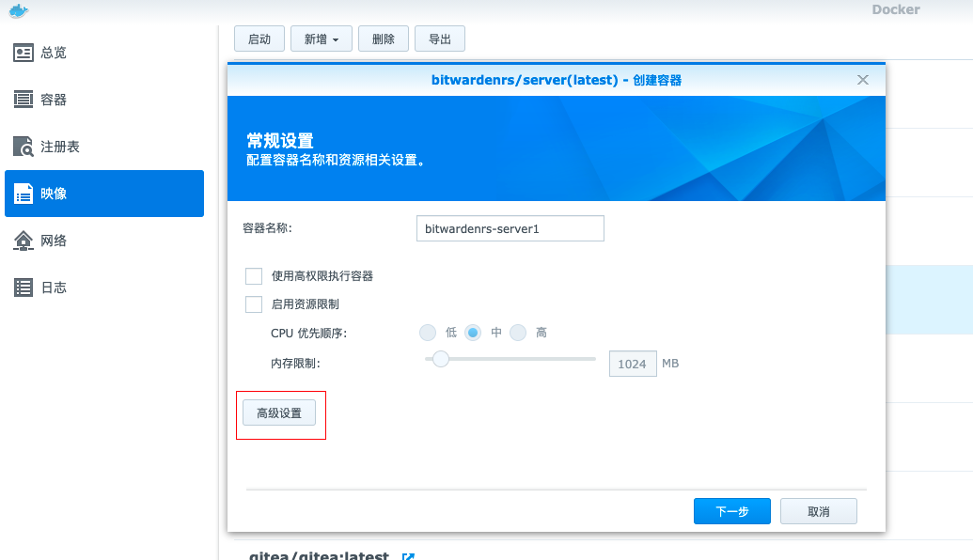The width and height of the screenshot is (973, 560).
Task: Open the 总览 overview icon in sidebar
Action: pos(24,53)
